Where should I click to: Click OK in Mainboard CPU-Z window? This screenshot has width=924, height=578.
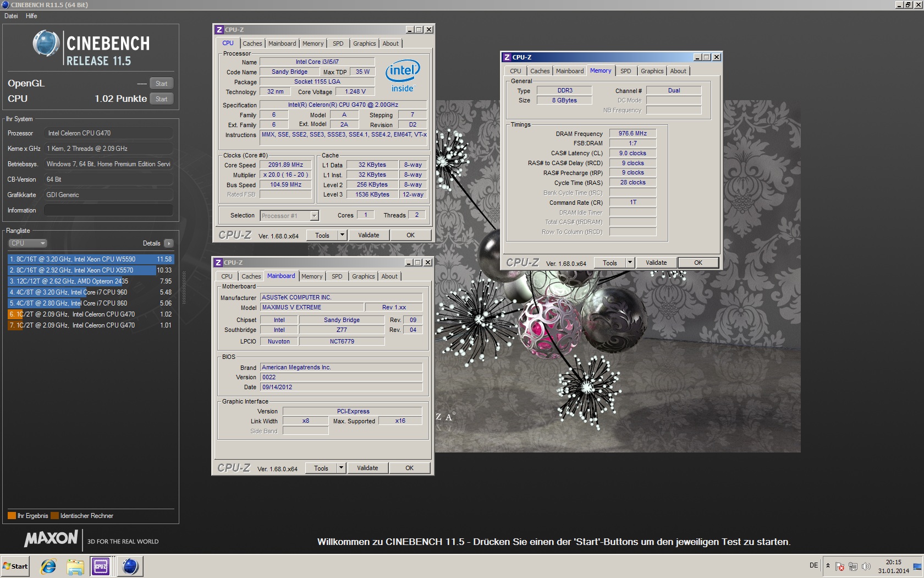pyautogui.click(x=409, y=468)
